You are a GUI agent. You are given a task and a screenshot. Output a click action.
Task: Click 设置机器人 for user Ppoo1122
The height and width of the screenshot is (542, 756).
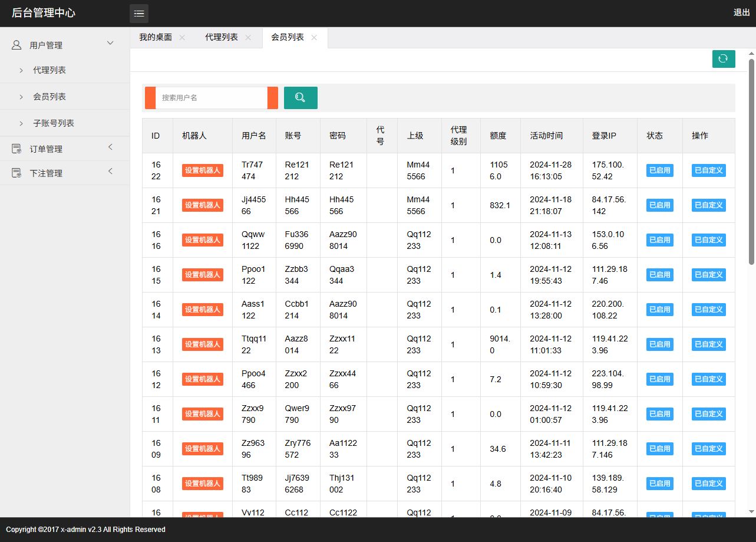tap(203, 274)
